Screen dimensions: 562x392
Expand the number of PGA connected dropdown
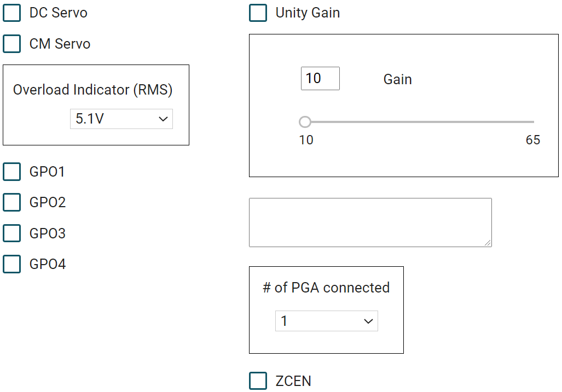tap(326, 321)
